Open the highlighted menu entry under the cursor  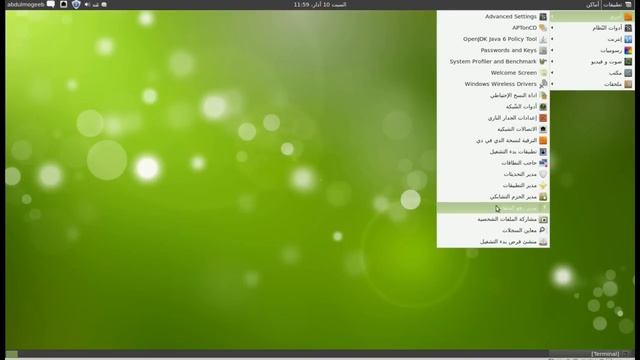coord(493,208)
